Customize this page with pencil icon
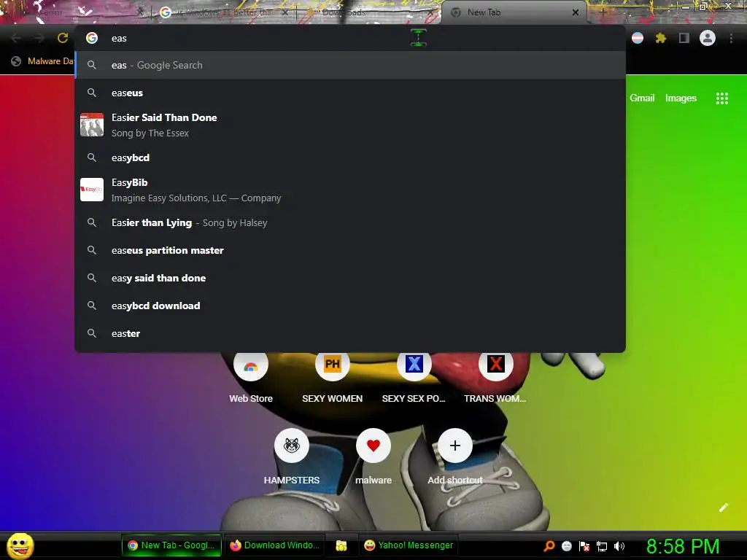This screenshot has width=747, height=560. coord(723,507)
